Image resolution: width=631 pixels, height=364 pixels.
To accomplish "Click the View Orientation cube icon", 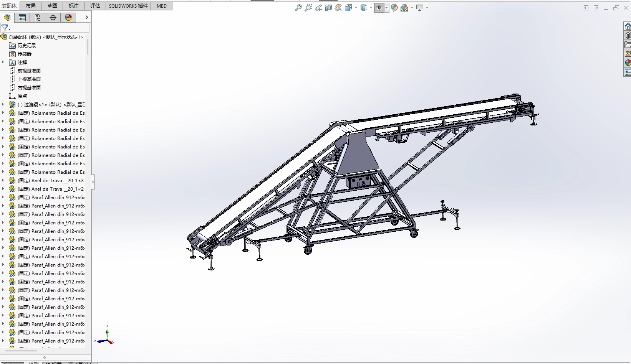I will click(348, 8).
